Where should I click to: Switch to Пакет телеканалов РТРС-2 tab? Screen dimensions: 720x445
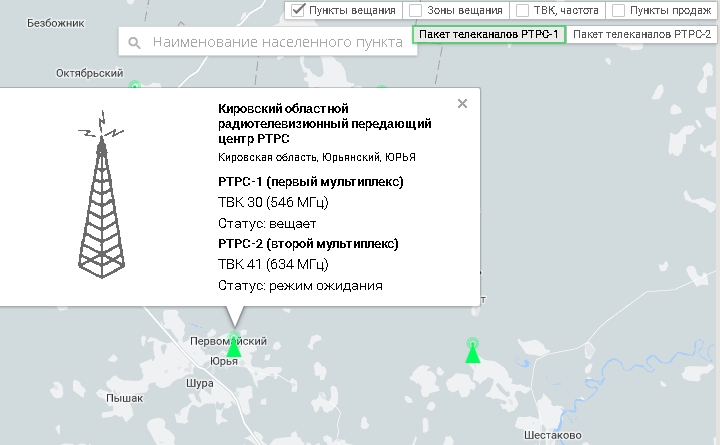642,34
